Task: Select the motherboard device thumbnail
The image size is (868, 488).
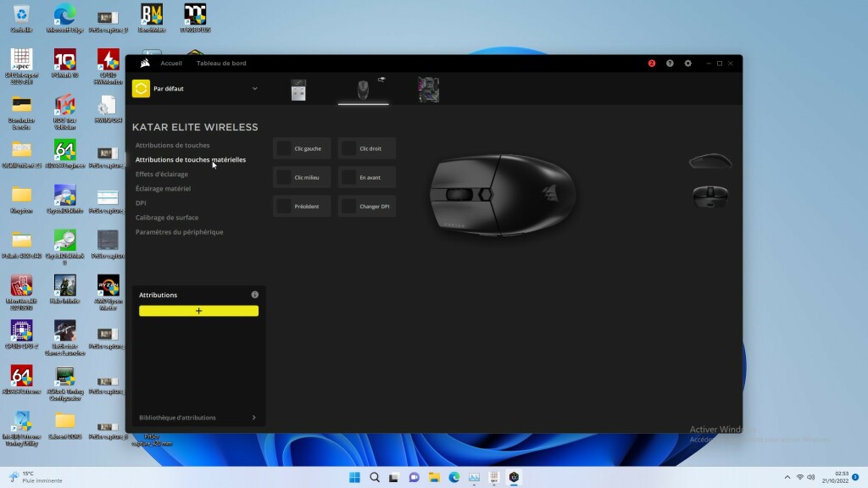Action: [x=428, y=90]
